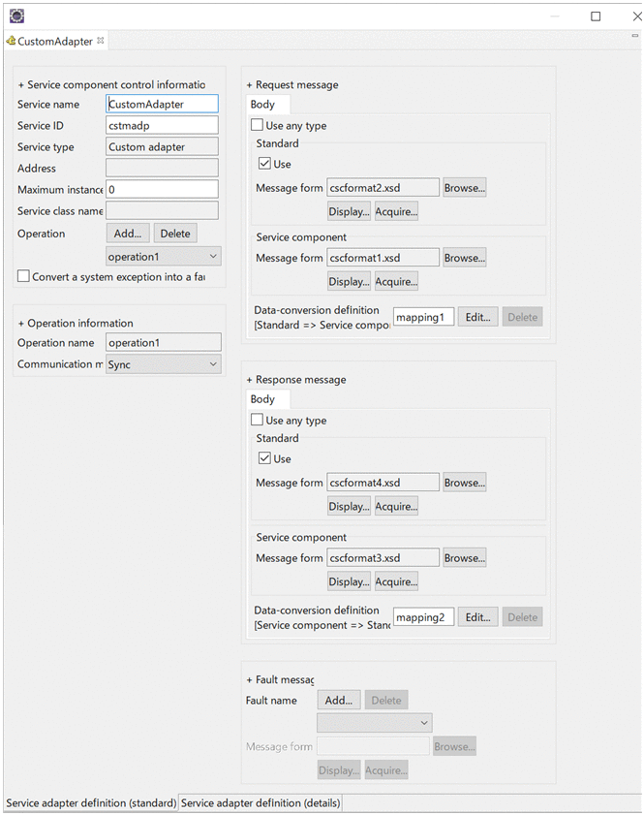Browse for the cscformat3.xsd message format
The height and width of the screenshot is (815, 644).
point(464,558)
